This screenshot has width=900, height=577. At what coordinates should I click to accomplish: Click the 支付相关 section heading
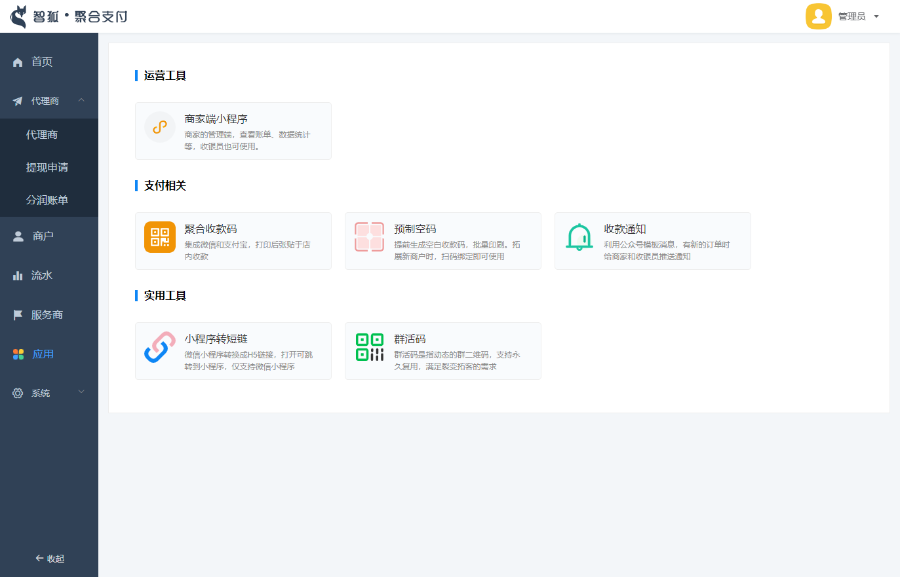coord(165,185)
